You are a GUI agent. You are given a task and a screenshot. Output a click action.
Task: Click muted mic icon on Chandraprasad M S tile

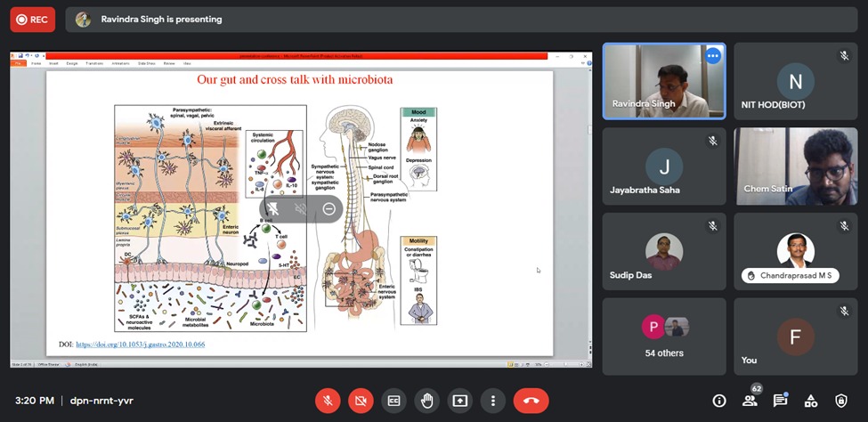(x=844, y=226)
